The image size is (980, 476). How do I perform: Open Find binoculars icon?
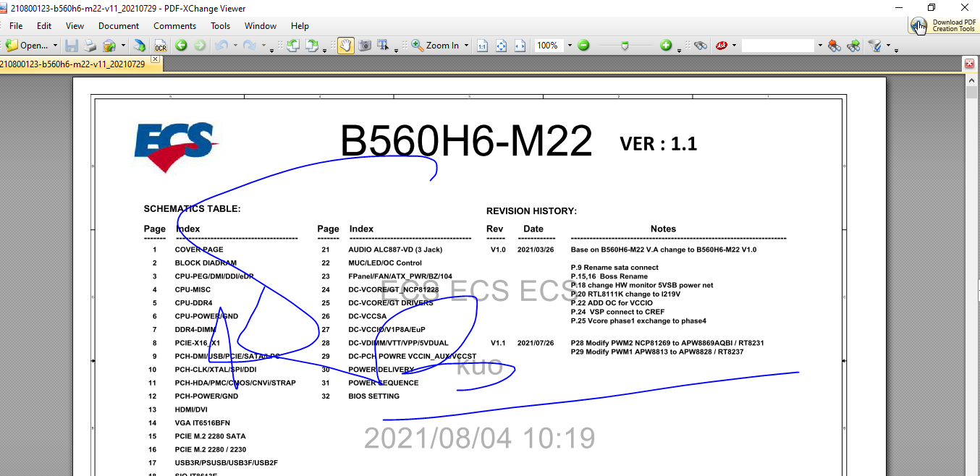[701, 45]
